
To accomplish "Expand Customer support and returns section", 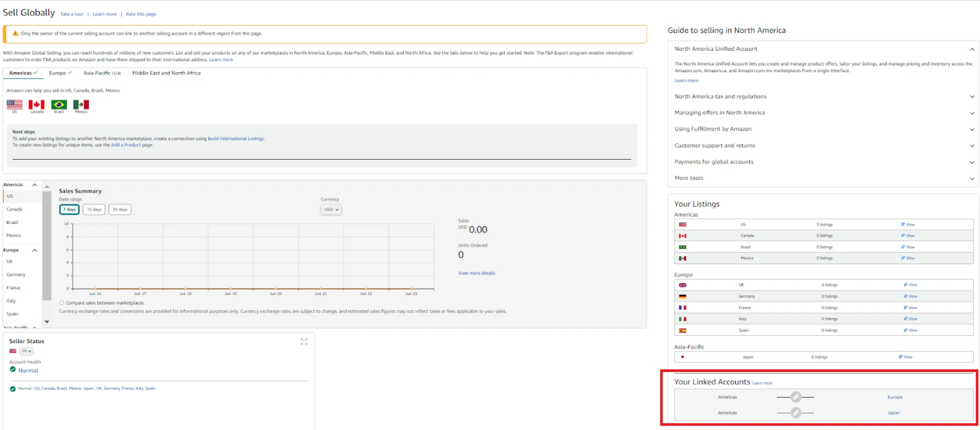I will pos(972,146).
